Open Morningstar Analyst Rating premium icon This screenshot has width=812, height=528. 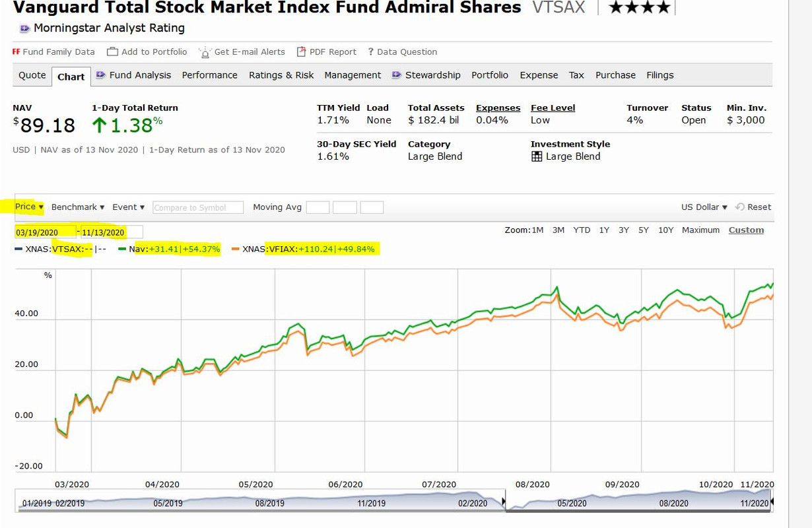point(24,28)
